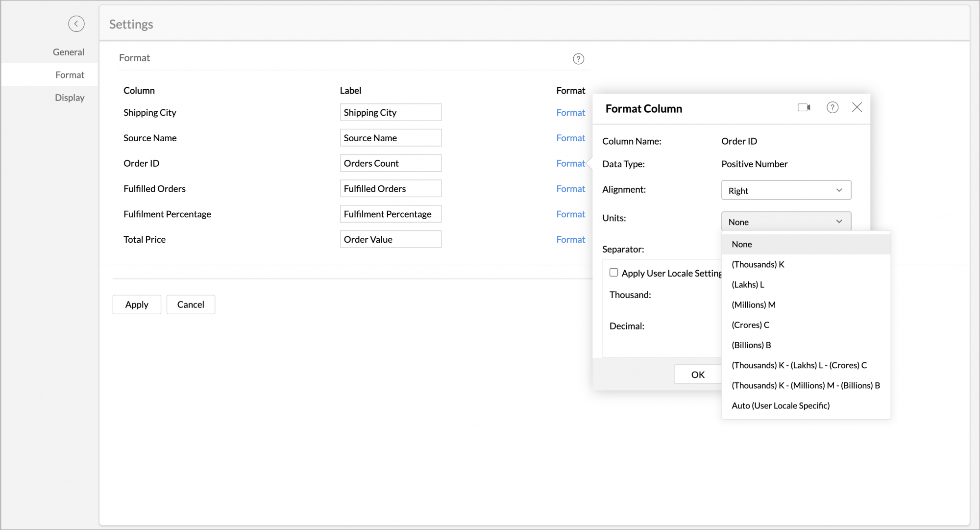
Task: Expand the Alignment dropdown
Action: [785, 190]
